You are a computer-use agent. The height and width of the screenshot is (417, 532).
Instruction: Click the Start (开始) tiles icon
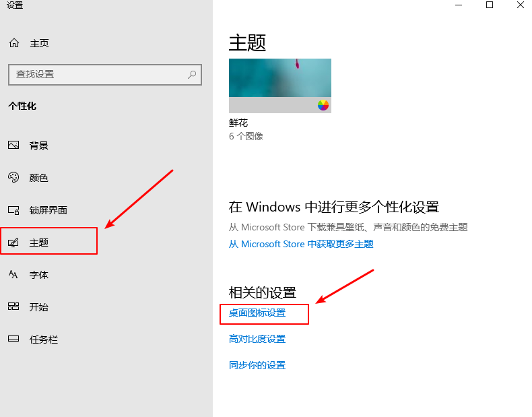[x=13, y=307]
